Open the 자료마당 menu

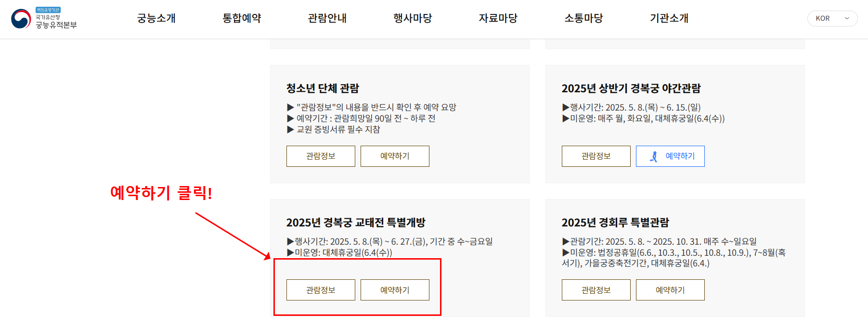click(x=498, y=18)
